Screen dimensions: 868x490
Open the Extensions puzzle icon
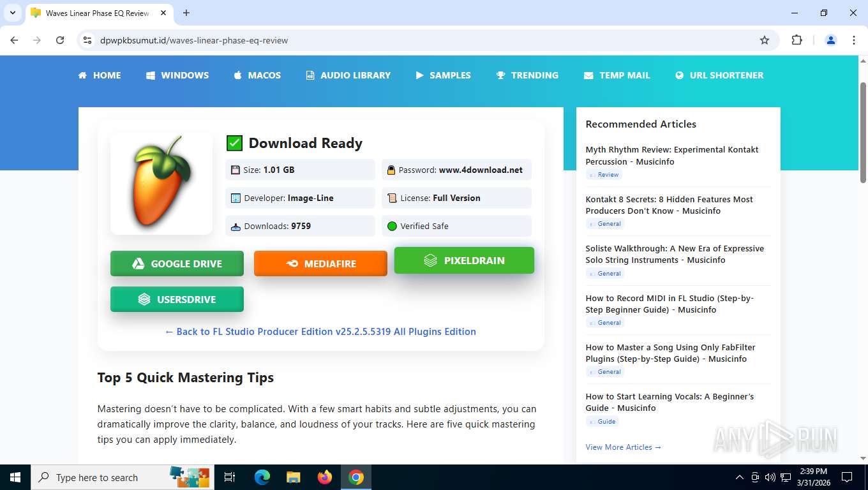797,40
